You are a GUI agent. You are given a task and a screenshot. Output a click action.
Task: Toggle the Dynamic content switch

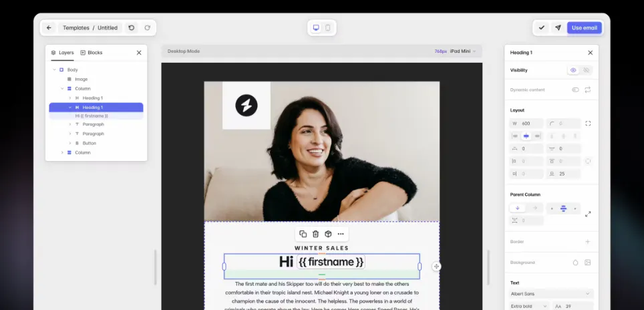click(575, 90)
